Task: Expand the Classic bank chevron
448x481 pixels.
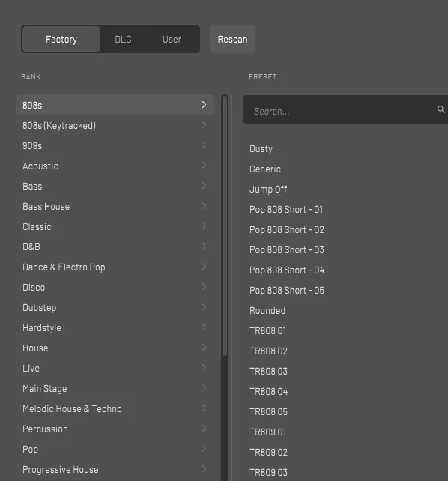Action: point(205,226)
